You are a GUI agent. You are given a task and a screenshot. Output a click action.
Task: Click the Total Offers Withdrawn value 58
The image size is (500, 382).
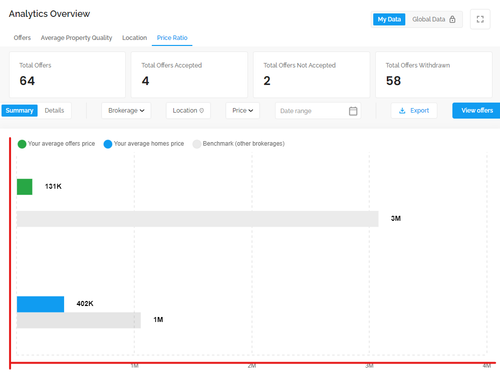tap(393, 81)
